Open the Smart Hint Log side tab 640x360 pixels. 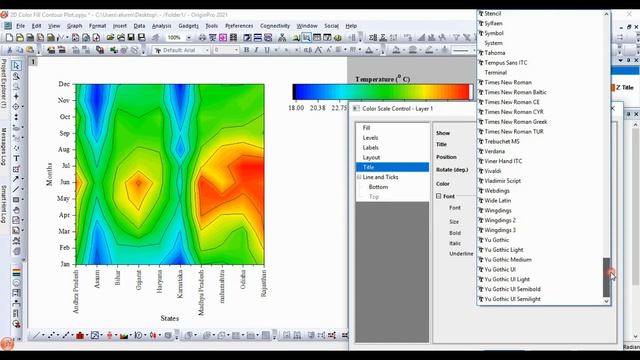pyautogui.click(x=4, y=204)
